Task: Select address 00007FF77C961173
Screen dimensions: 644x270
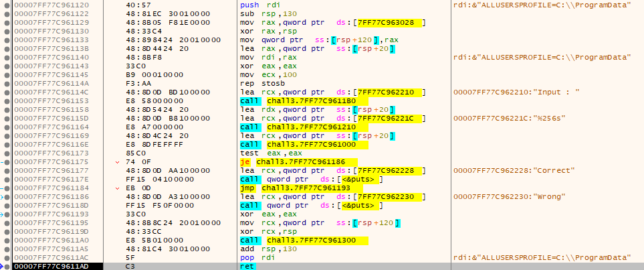Action: (51, 153)
